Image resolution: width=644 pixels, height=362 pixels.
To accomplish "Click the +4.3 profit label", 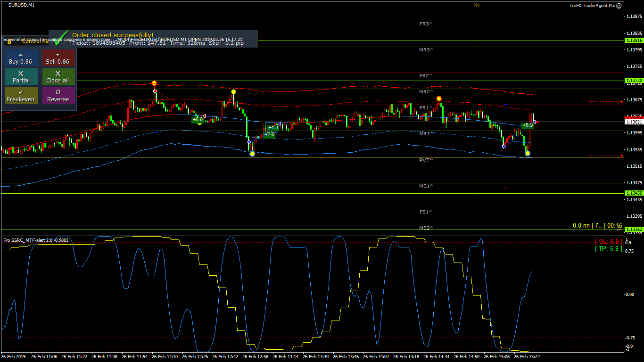I will [x=272, y=128].
